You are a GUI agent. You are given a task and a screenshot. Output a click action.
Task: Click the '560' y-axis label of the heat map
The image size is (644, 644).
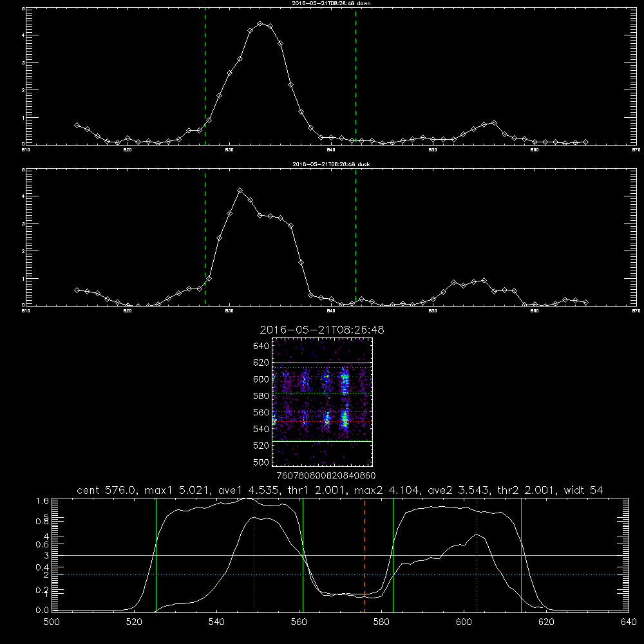[x=261, y=412]
